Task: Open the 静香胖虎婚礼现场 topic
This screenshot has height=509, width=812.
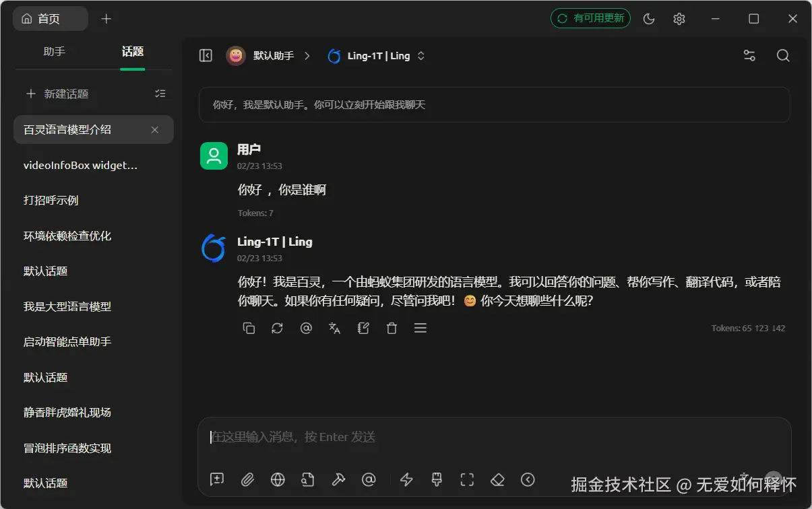Action: pyautogui.click(x=94, y=412)
